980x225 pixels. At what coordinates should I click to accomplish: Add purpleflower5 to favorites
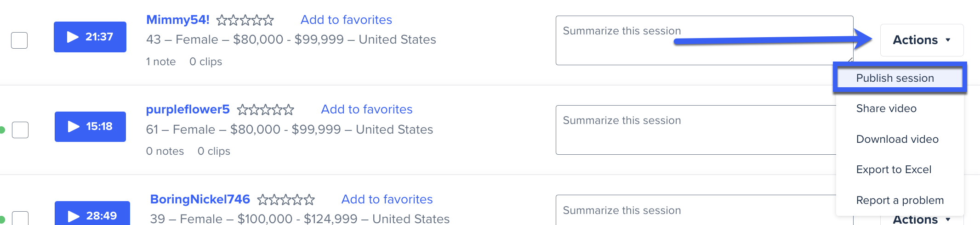[367, 109]
